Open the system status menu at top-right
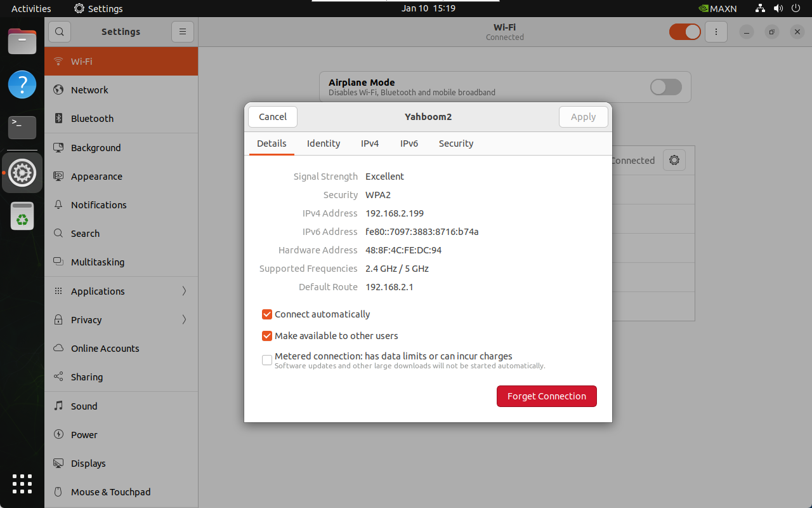Image resolution: width=812 pixels, height=508 pixels. 778,9
